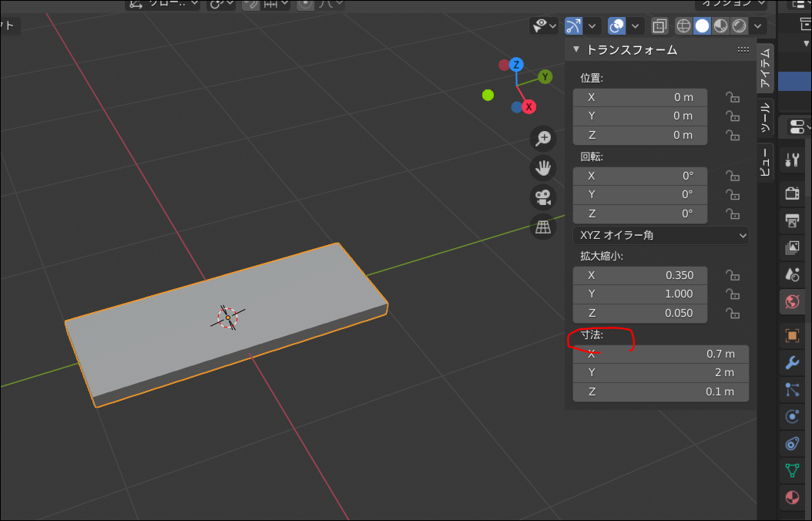Click the dimensions Z field 0.1 m

click(x=661, y=392)
